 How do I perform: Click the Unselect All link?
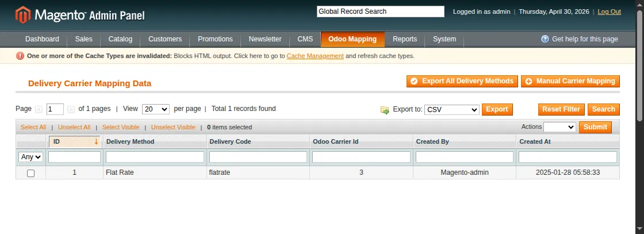click(x=74, y=127)
